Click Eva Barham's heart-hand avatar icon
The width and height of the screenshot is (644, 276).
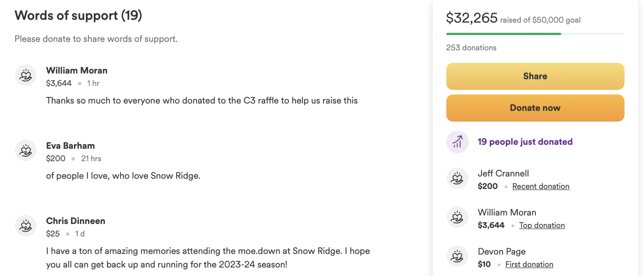26,151
